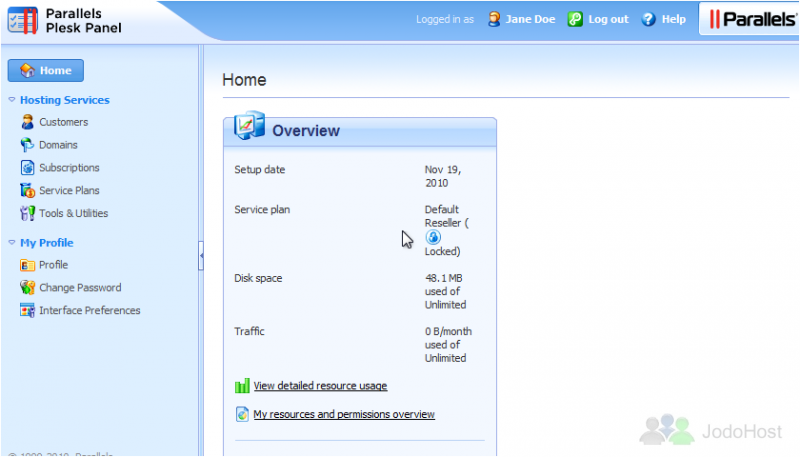Click the Service Plans icon

28,190
